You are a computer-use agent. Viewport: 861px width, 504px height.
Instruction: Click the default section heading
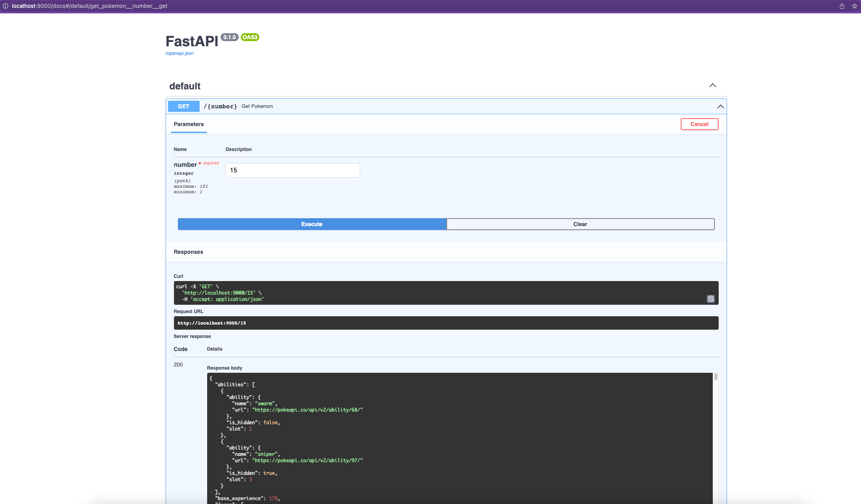(x=185, y=86)
